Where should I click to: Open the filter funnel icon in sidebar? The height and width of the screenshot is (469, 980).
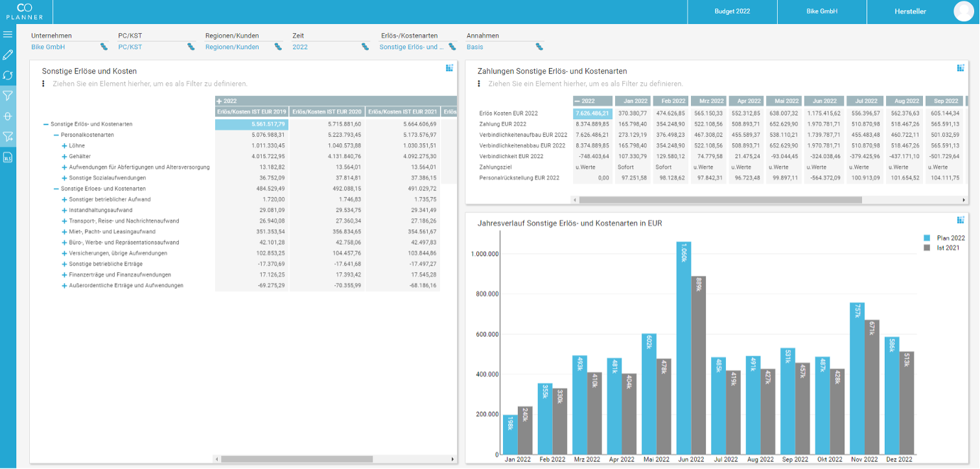click(x=8, y=95)
